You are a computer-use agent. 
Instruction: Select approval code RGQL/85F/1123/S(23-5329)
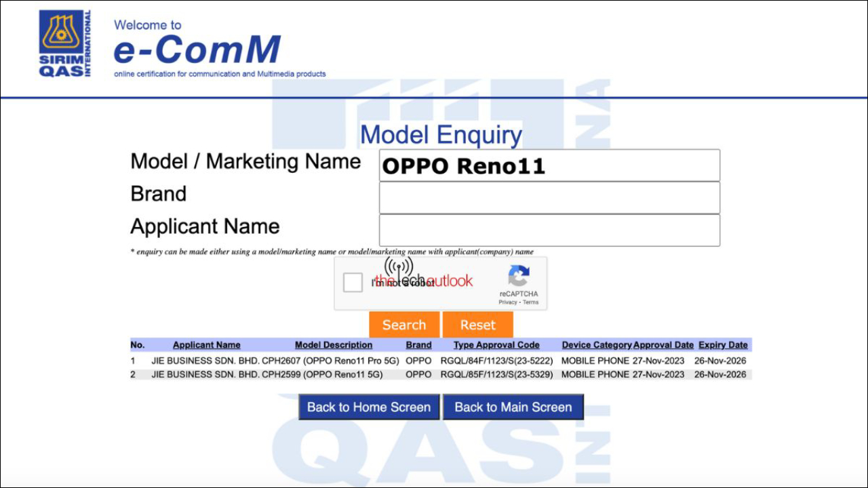[496, 374]
